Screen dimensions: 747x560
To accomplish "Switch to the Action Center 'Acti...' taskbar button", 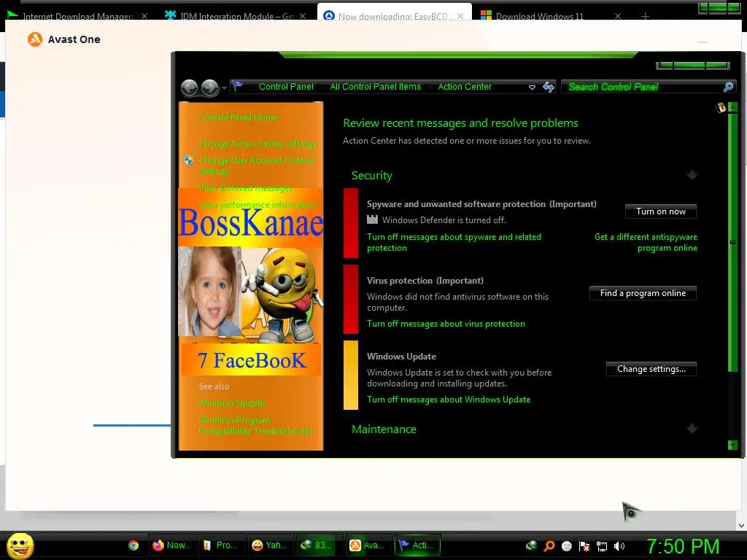I will pyautogui.click(x=417, y=545).
